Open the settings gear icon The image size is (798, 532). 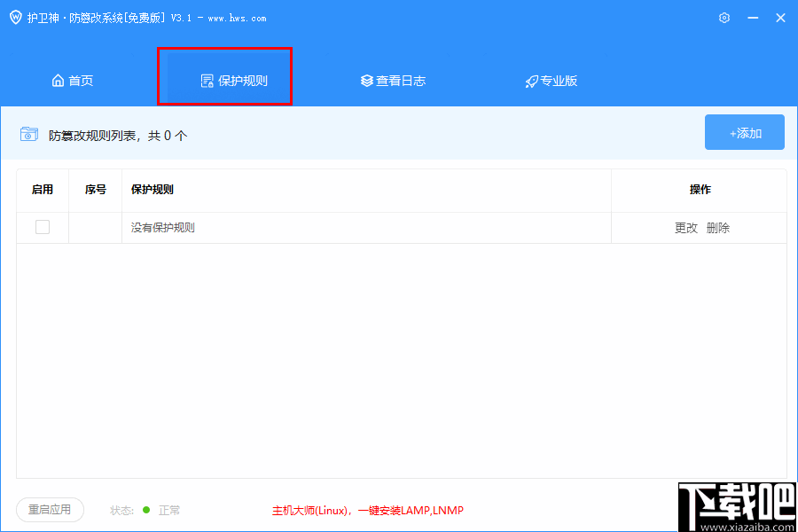point(724,17)
